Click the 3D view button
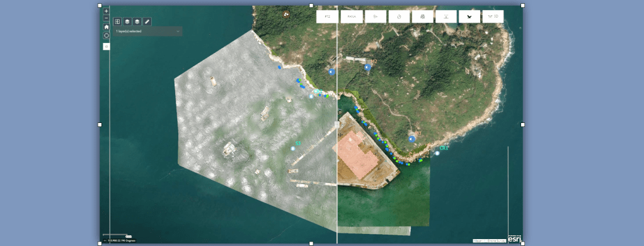Screen dimensions: 644x246 [493, 16]
